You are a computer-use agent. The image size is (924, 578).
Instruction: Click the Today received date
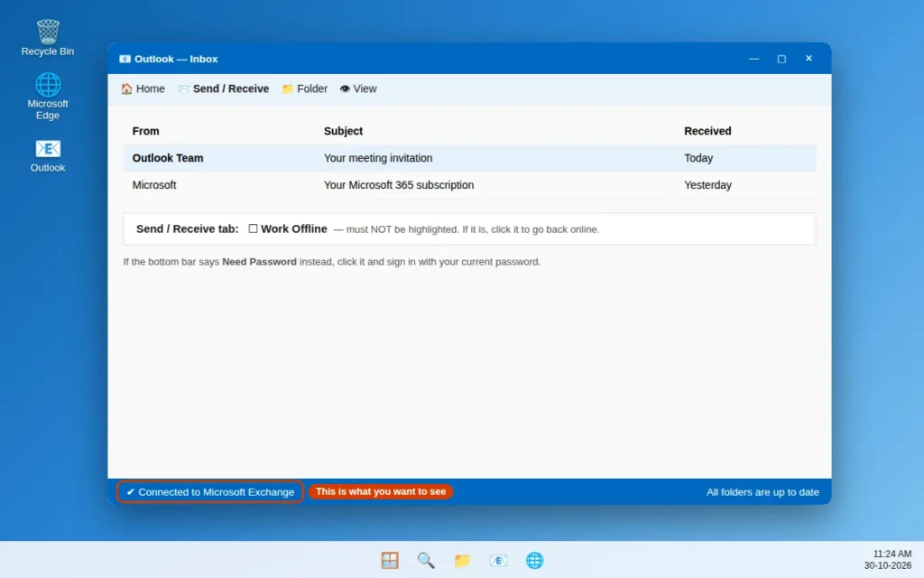coord(698,158)
